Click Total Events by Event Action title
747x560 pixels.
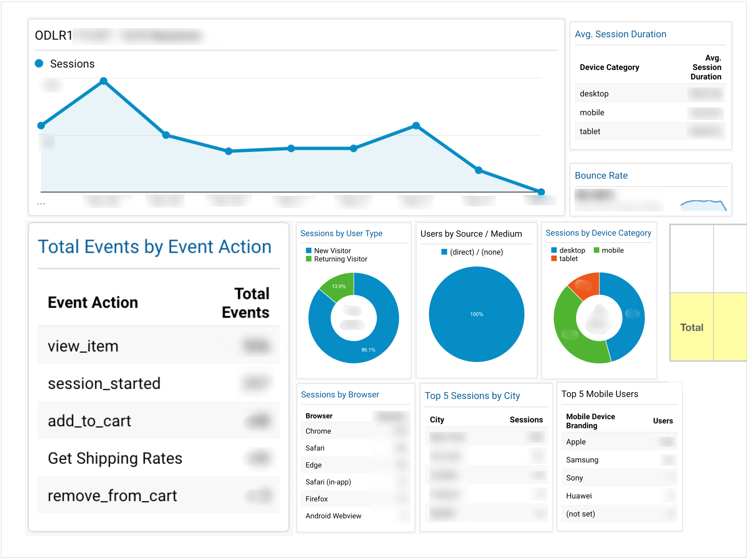click(154, 247)
